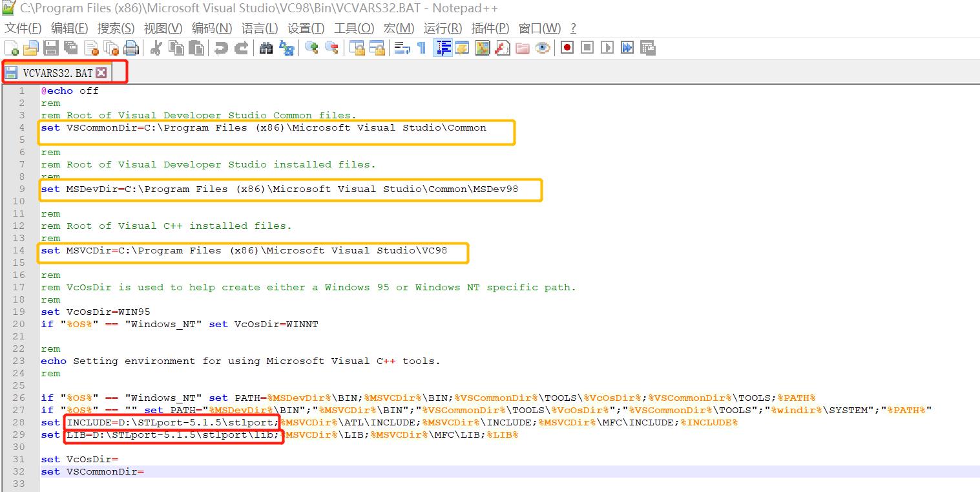Open the Replace dialog via the toolbar icon
Viewport: 980px width, 492px height.
[x=286, y=48]
